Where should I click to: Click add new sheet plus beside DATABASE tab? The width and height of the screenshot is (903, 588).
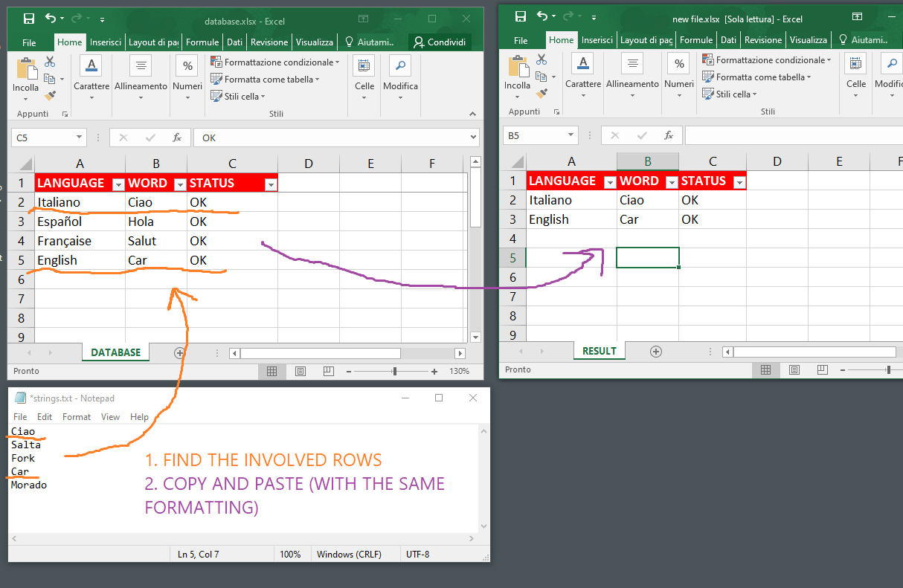tap(179, 353)
